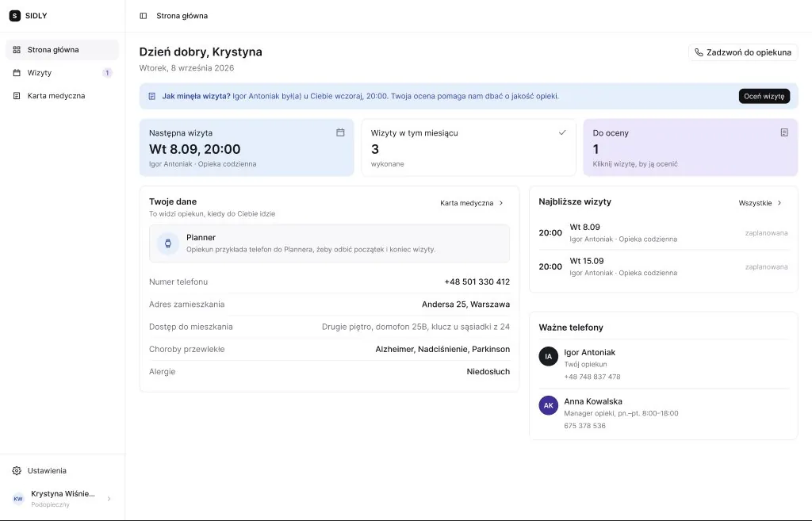Image resolution: width=812 pixels, height=521 pixels.
Task: Click the calendar icon in Następna wizyta card
Action: tap(340, 132)
